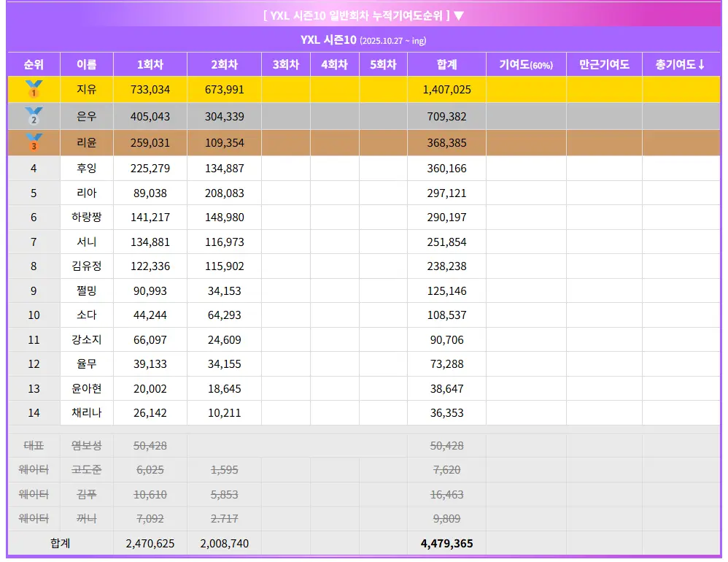Select the 2회차 column header
The height and width of the screenshot is (562, 728).
pyautogui.click(x=224, y=64)
